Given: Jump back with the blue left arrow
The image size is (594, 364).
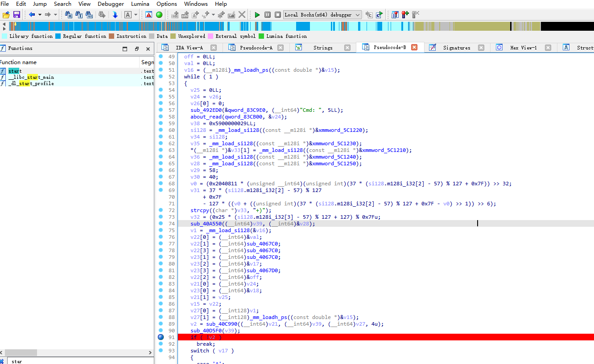Looking at the screenshot, I should [32, 15].
